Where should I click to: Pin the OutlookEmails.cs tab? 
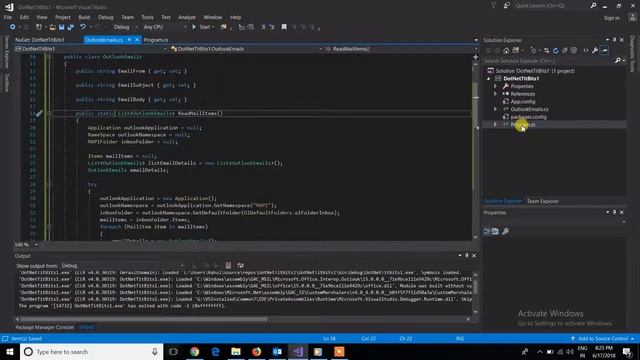(x=129, y=40)
